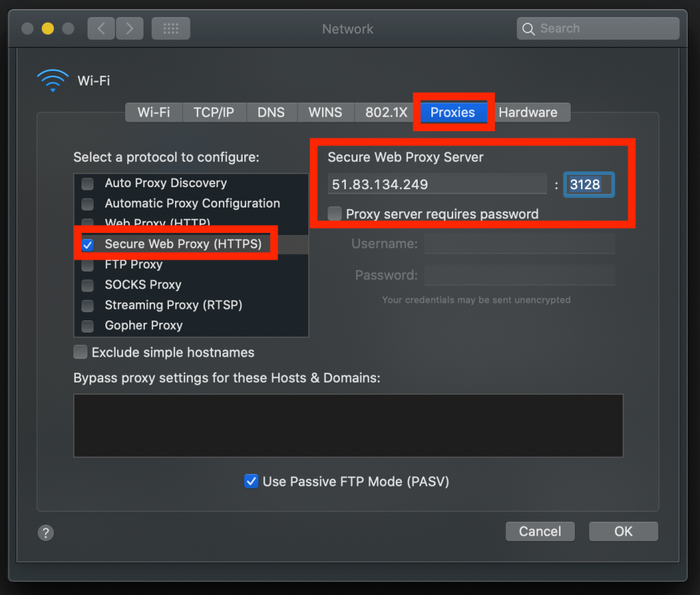
Task: Click the proxy server IP address field
Action: pos(437,184)
